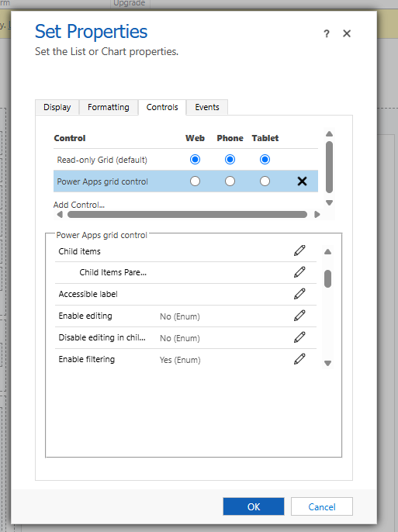Click properties list scroll up arrow
This screenshot has width=398, height=532.
pos(327,252)
